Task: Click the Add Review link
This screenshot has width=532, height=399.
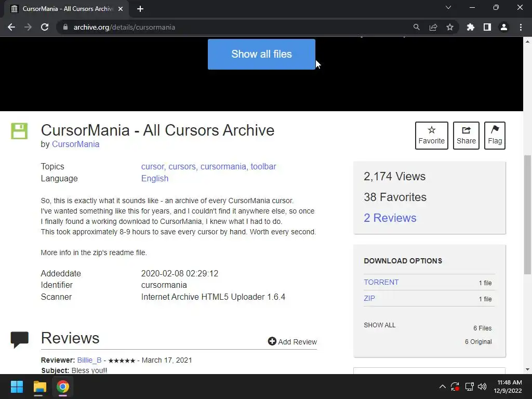Action: tap(292, 342)
